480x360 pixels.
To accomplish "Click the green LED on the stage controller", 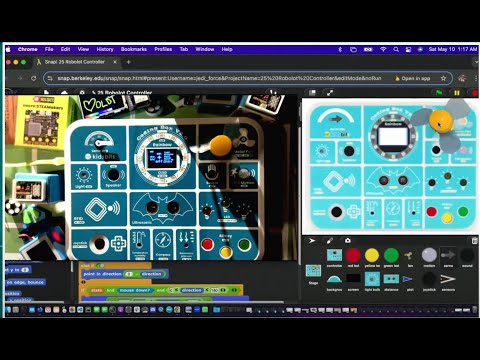I will point(463,211).
